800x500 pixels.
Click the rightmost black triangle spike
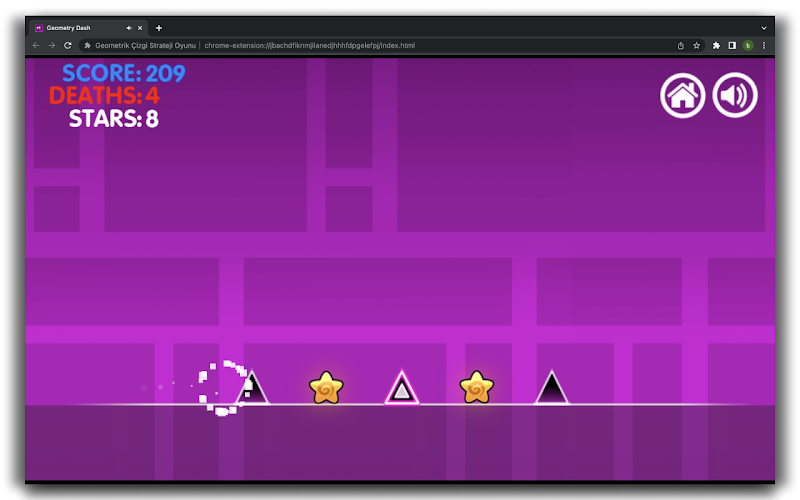[x=552, y=388]
